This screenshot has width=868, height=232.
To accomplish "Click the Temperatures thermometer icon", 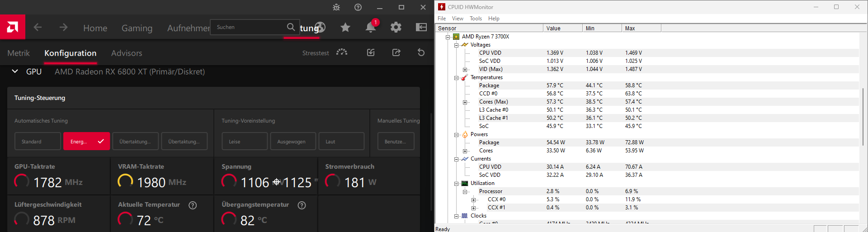I will 464,77.
